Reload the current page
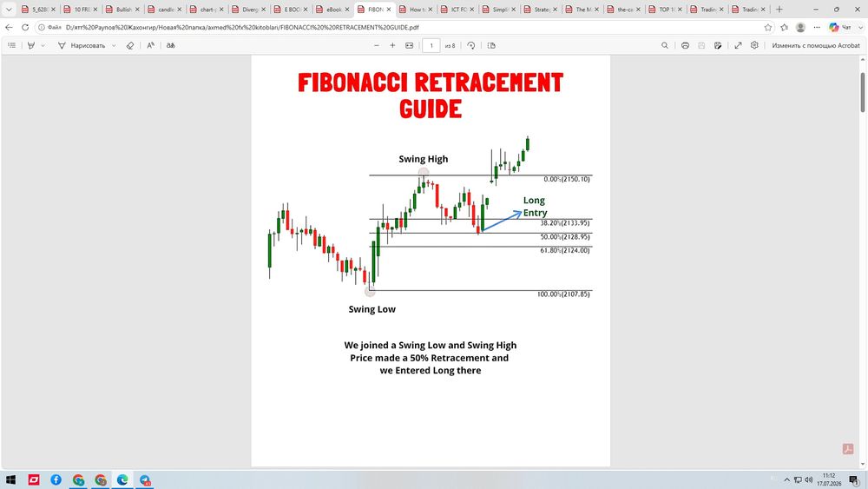 tap(25, 27)
